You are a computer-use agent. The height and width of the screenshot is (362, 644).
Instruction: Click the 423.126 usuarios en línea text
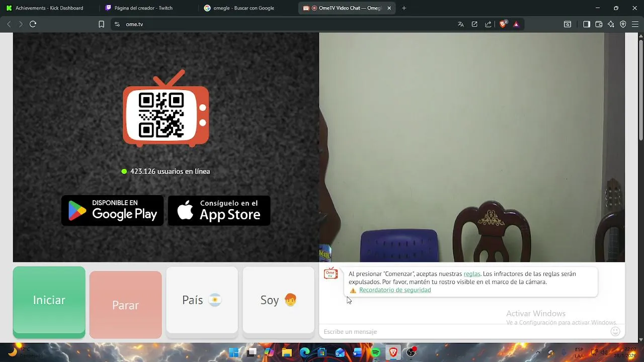(x=170, y=171)
